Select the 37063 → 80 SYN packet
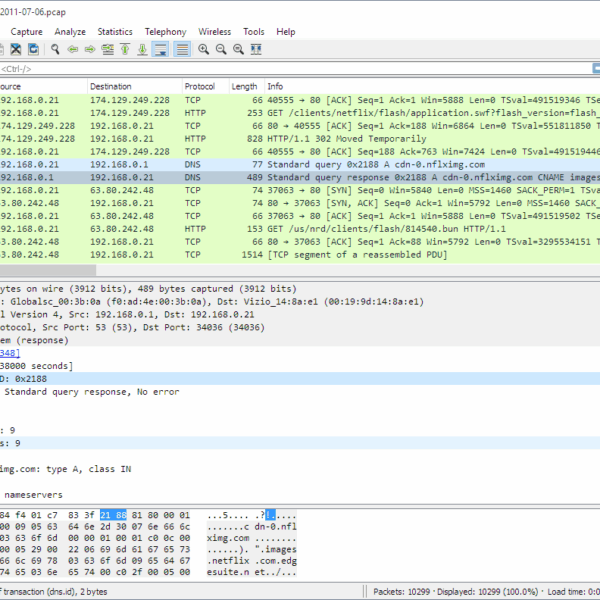 pyautogui.click(x=300, y=190)
